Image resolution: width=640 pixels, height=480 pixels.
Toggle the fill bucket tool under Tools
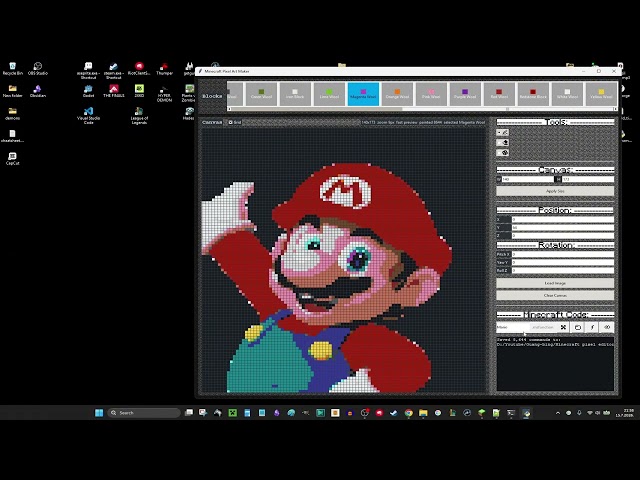pos(502,142)
